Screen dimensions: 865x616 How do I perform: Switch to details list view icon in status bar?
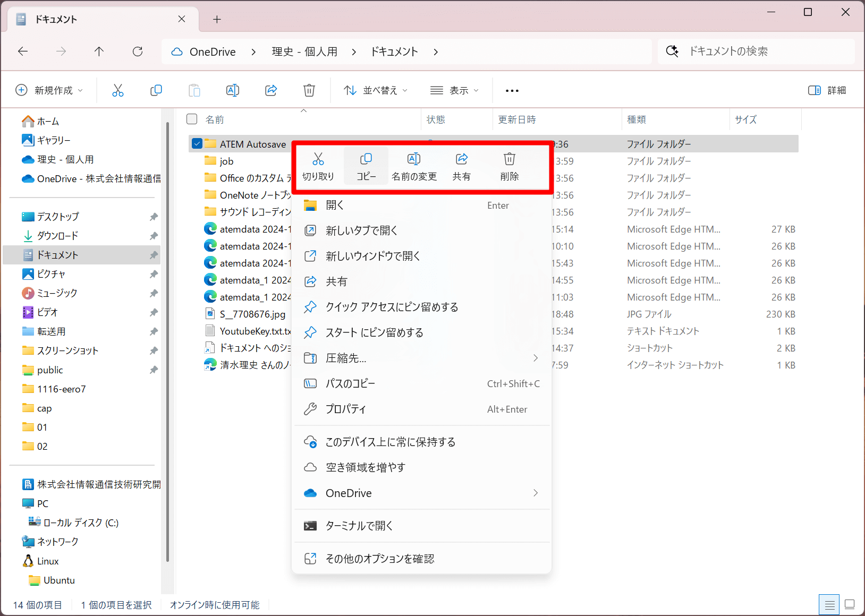(829, 605)
